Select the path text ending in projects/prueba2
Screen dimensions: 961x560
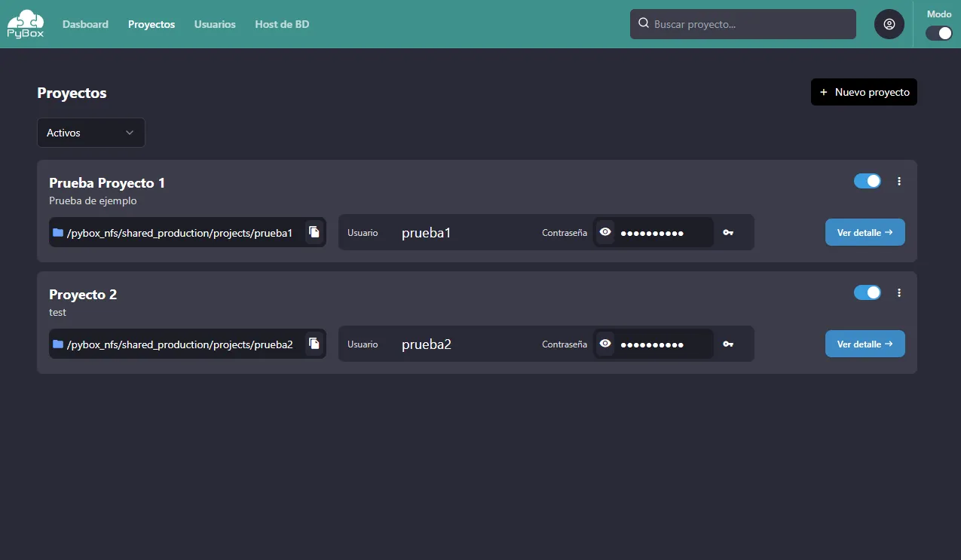coord(179,344)
